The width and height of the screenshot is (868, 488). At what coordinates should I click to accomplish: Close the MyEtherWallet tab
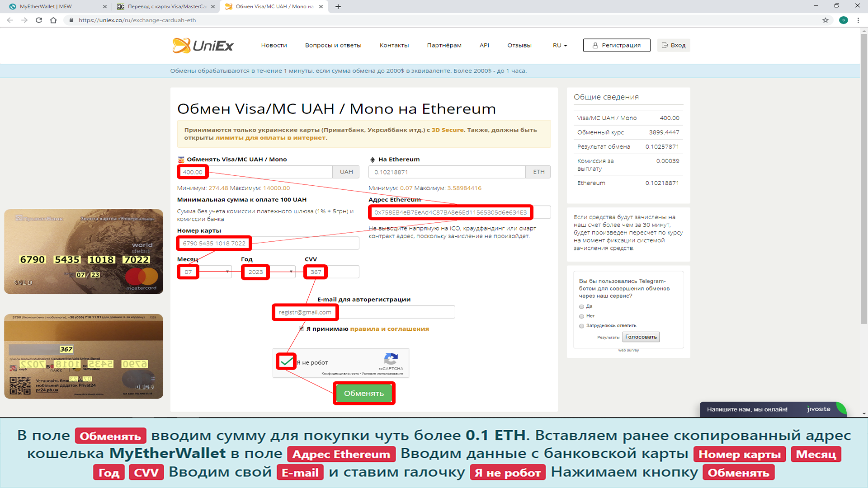pos(105,6)
